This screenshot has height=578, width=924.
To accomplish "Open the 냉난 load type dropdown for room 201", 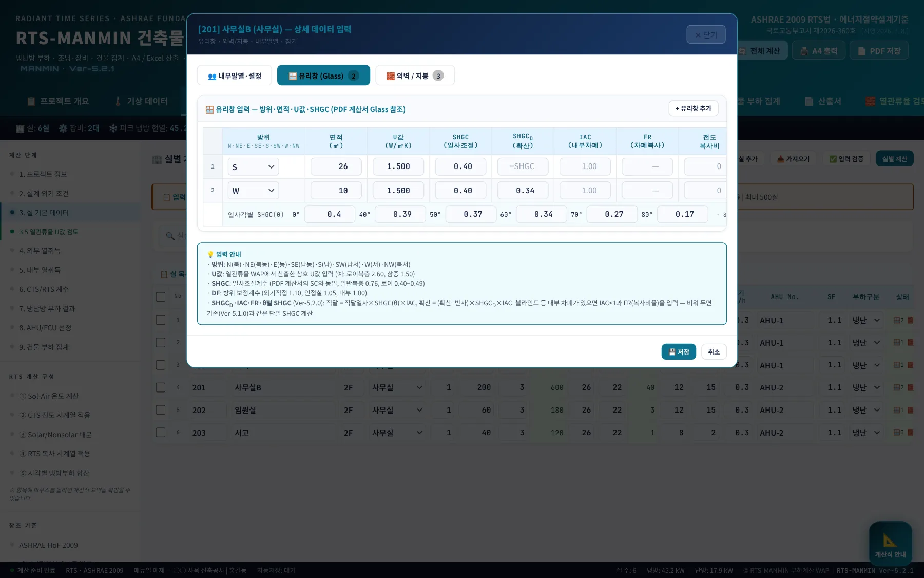I will pos(867,387).
